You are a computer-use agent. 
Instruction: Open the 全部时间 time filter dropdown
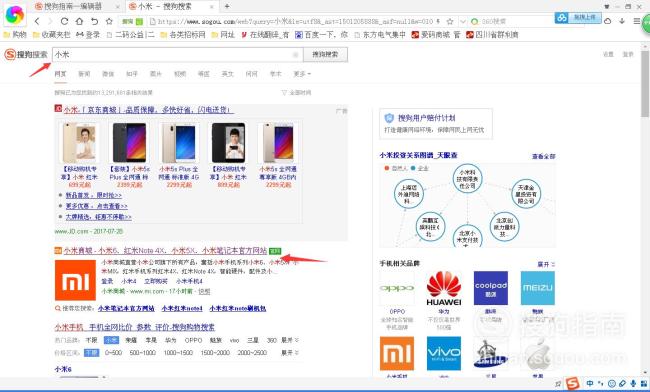click(296, 92)
